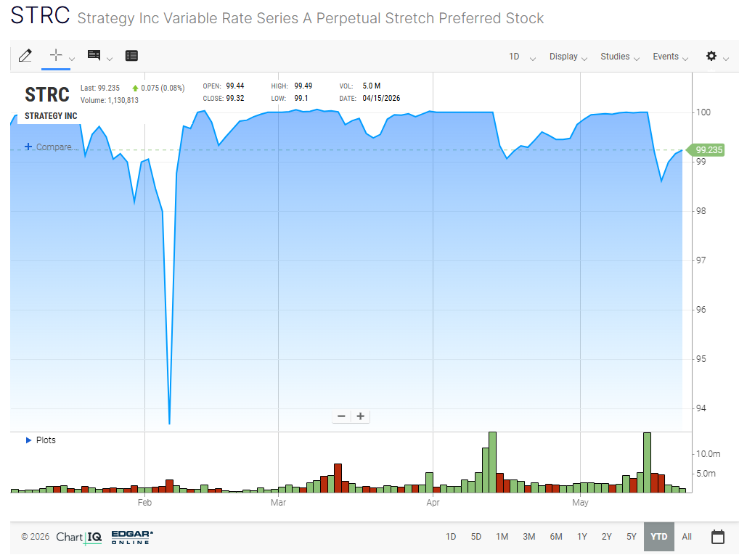
Task: Select the 3M range
Action: pos(528,537)
